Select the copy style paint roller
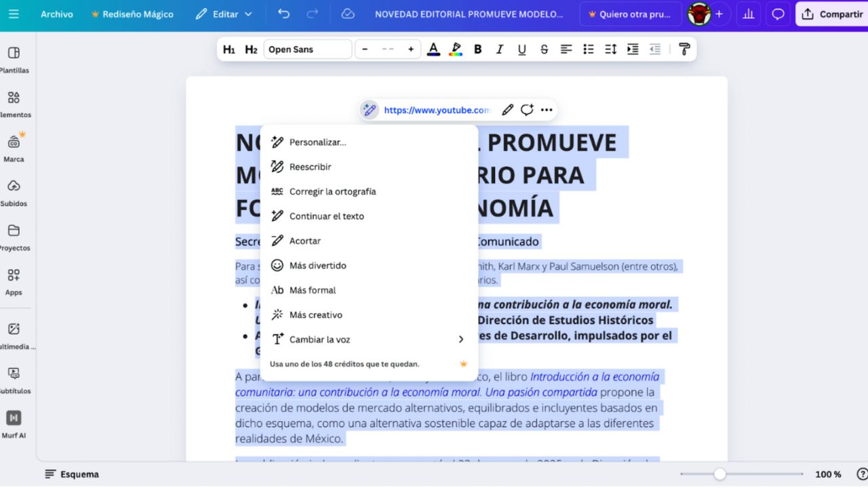Image resolution: width=868 pixels, height=488 pixels. [x=684, y=49]
